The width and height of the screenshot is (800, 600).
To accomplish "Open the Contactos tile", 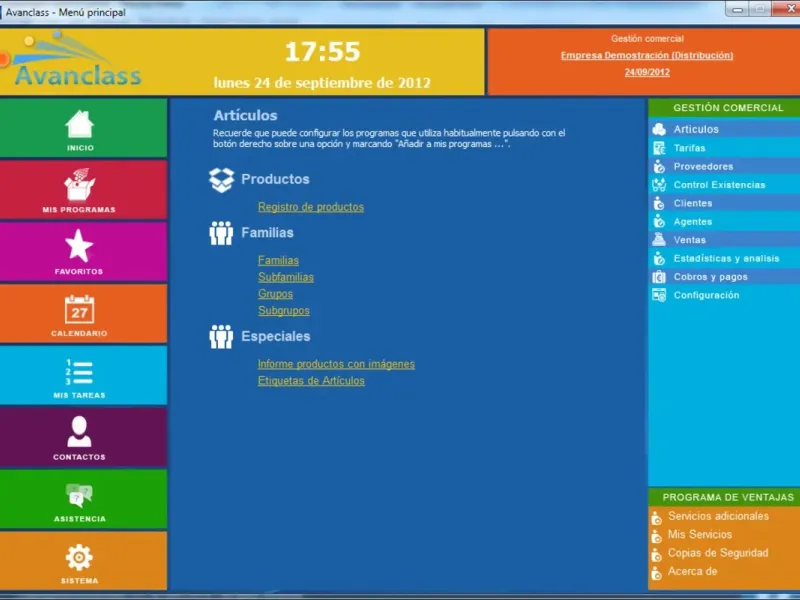I will [83, 437].
